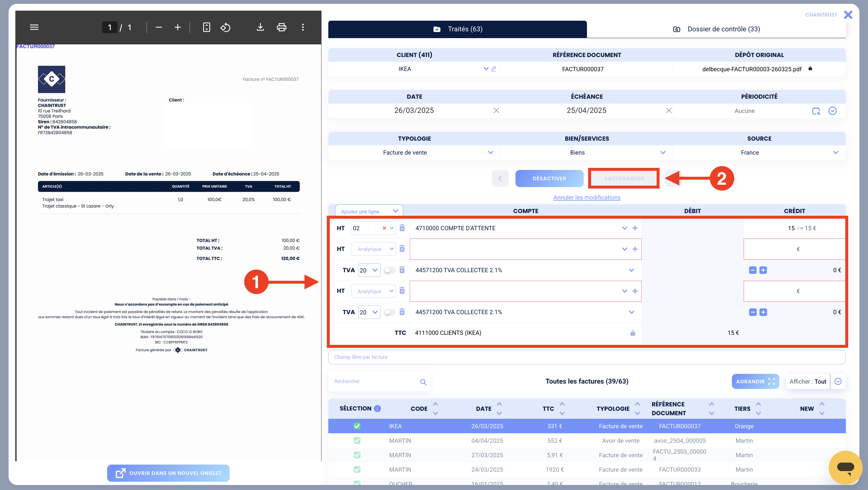
Task: Clear the due date 25/04/2025
Action: click(668, 111)
